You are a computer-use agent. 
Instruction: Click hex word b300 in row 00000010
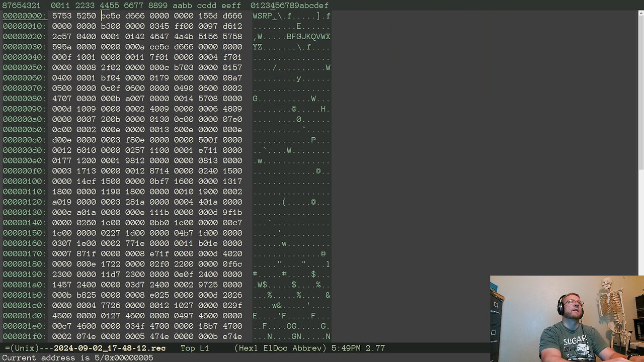[111, 26]
